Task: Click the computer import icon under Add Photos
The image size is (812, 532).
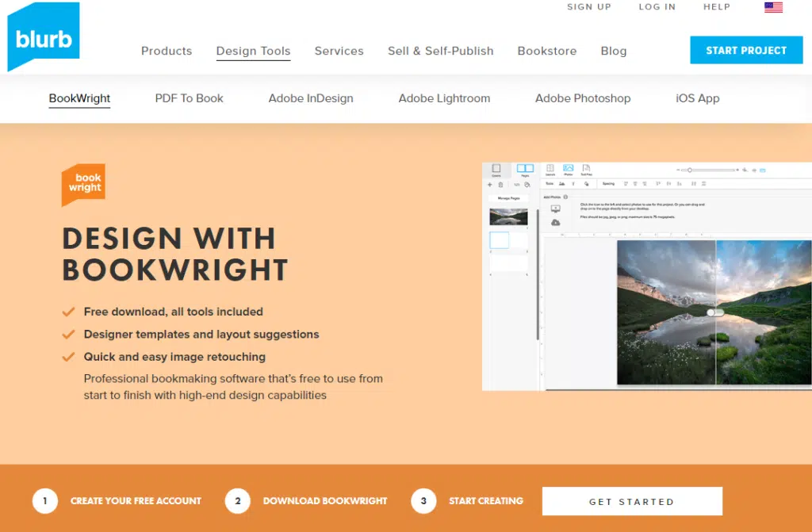Action: pyautogui.click(x=555, y=209)
